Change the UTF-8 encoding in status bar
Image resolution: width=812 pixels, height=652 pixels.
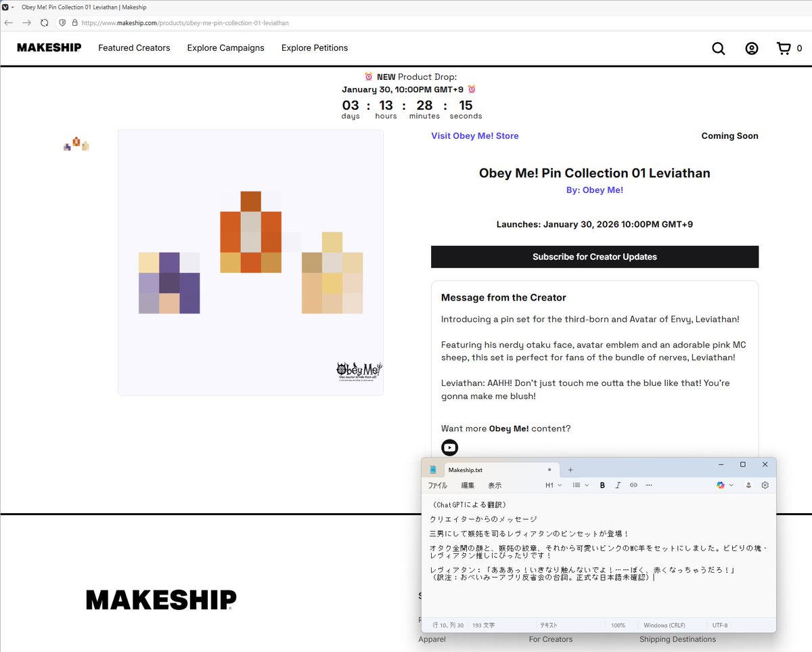coord(719,625)
